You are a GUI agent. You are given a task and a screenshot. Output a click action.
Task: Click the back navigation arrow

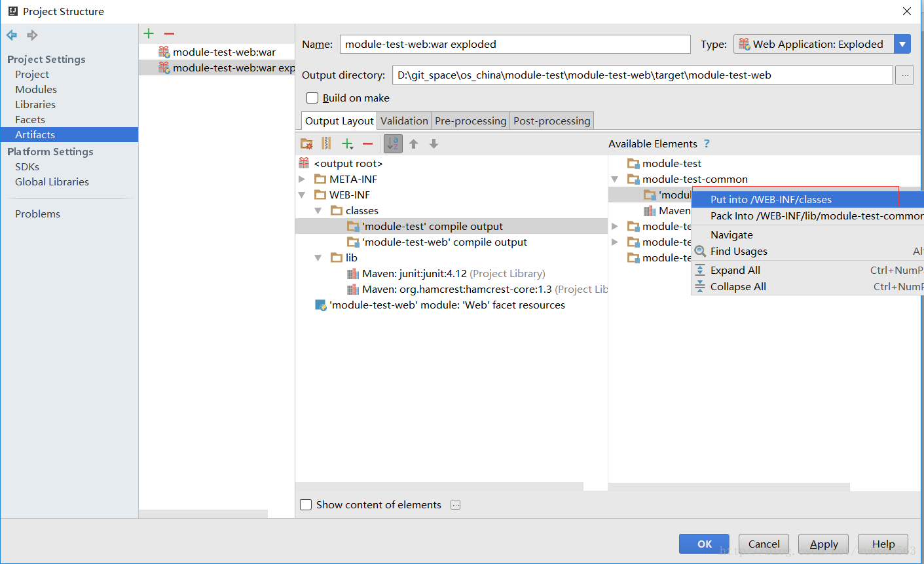tap(12, 35)
